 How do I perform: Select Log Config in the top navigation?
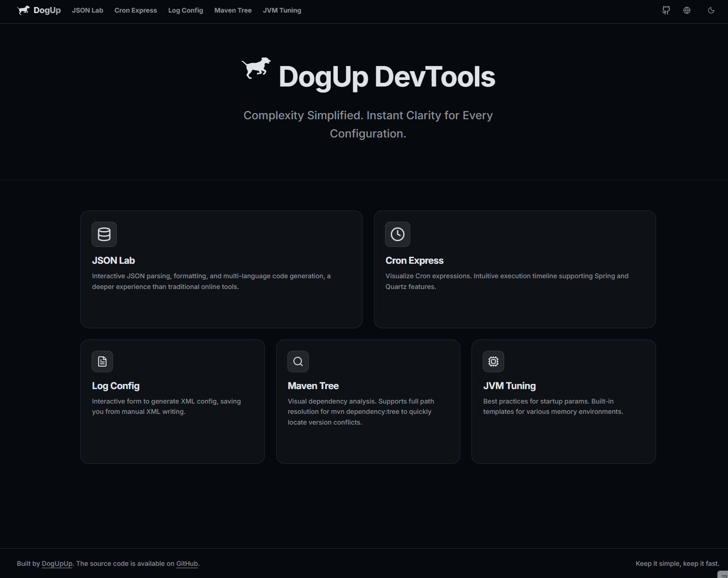point(186,10)
